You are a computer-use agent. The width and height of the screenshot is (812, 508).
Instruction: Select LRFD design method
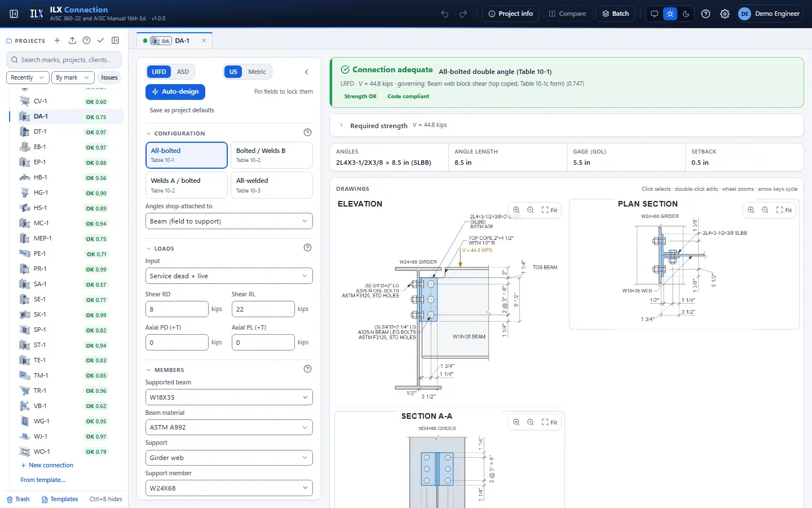[159, 72]
